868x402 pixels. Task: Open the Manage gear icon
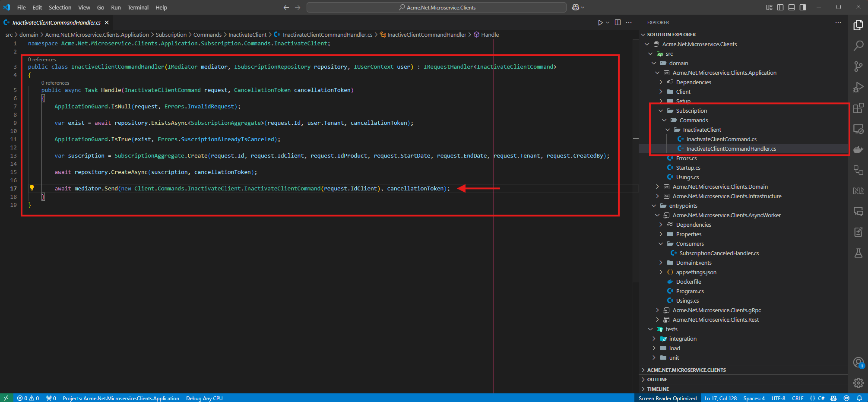point(858,383)
